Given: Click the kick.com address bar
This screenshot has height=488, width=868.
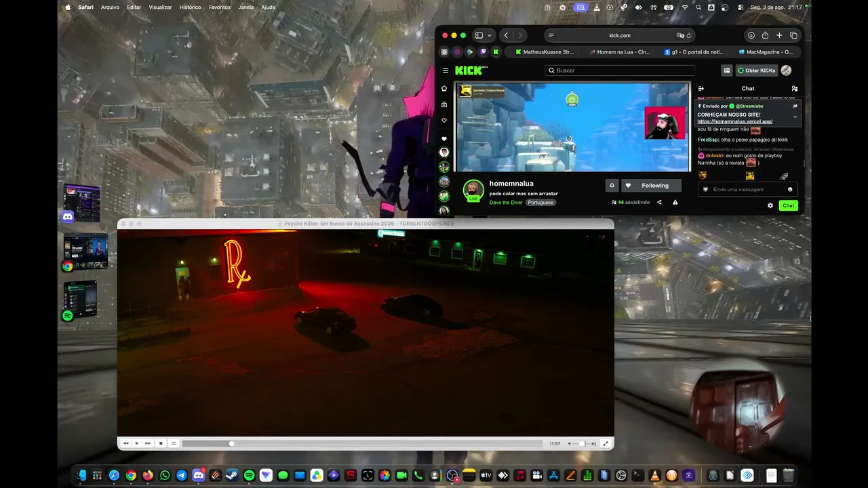Looking at the screenshot, I should point(620,35).
